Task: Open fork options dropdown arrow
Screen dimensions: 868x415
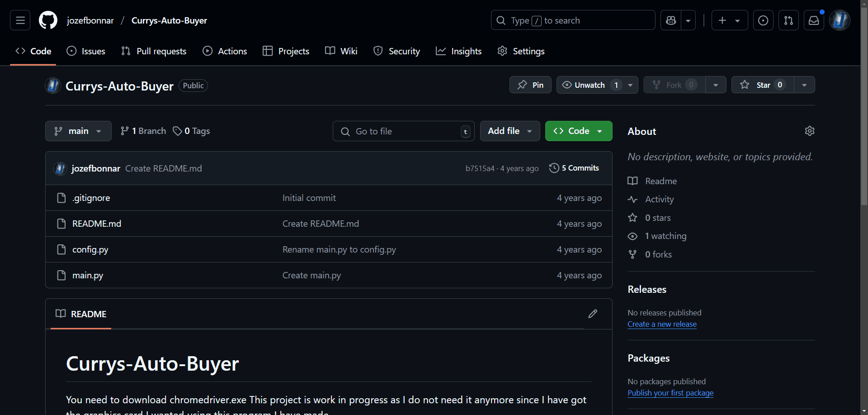Action: (716, 85)
